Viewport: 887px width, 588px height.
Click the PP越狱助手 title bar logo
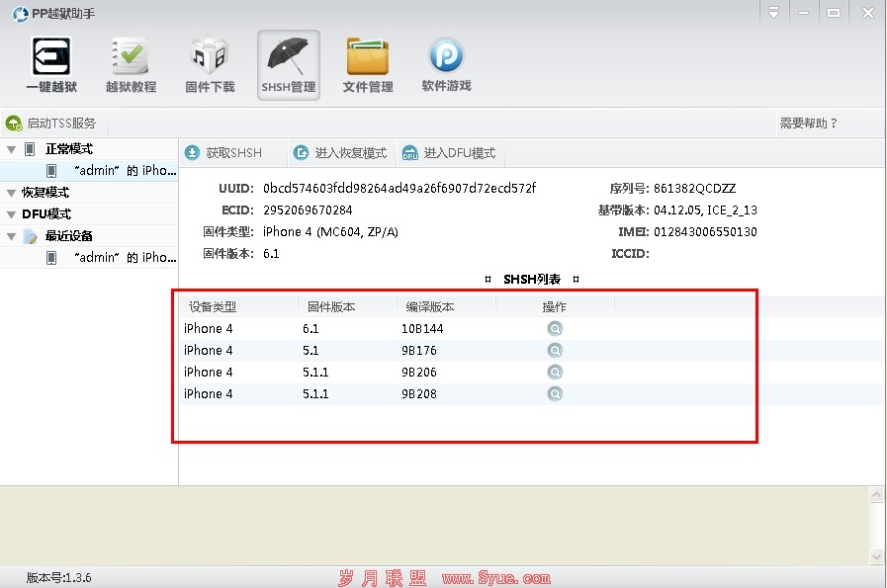(x=21, y=14)
